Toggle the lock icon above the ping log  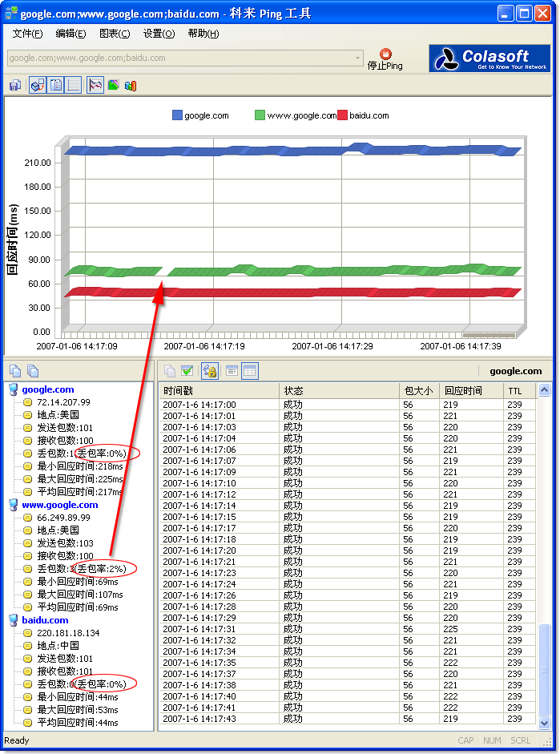point(210,370)
